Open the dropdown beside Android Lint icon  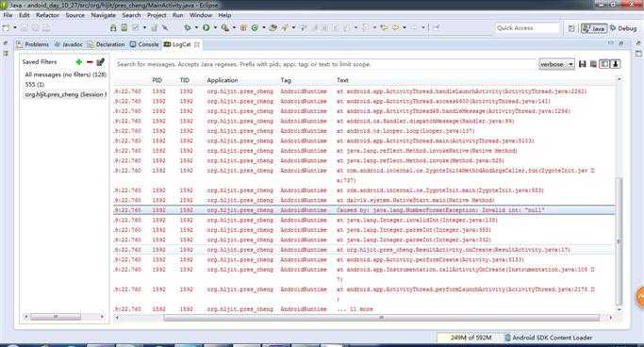coord(144,27)
